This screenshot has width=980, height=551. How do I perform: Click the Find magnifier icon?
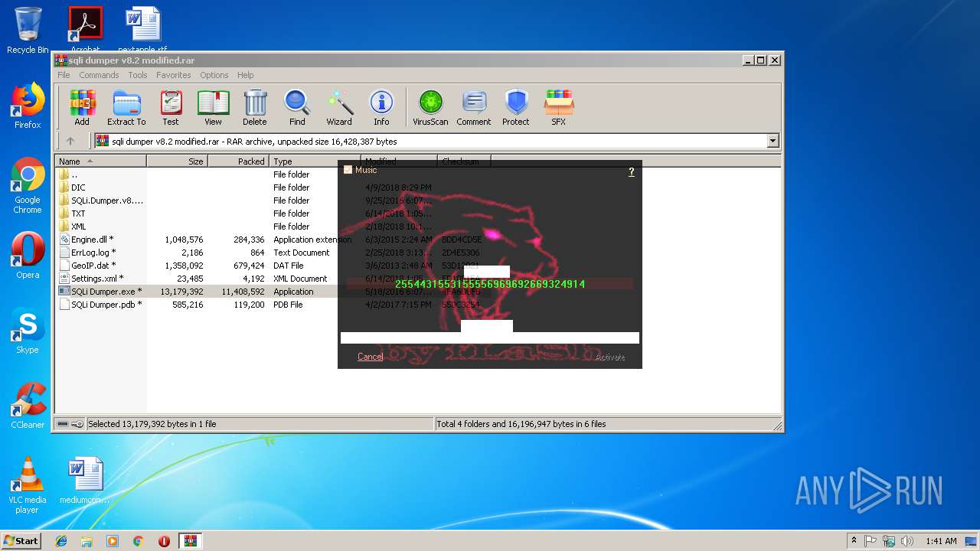pos(297,108)
